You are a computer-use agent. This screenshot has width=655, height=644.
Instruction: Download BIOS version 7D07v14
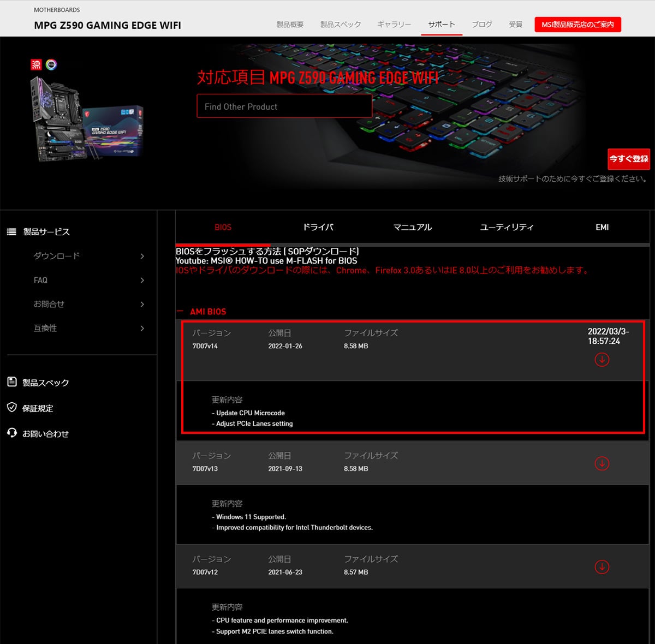tap(602, 360)
